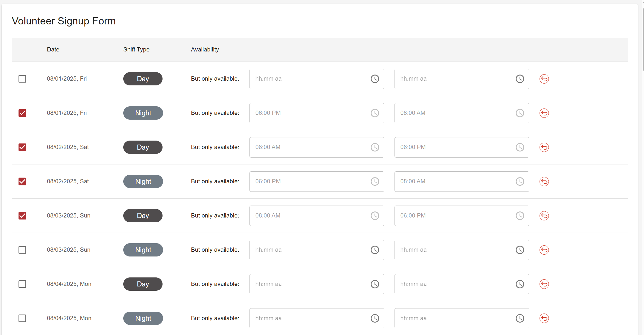Click clock icon in 08/03 Night start field
644x335 pixels.
pos(375,250)
